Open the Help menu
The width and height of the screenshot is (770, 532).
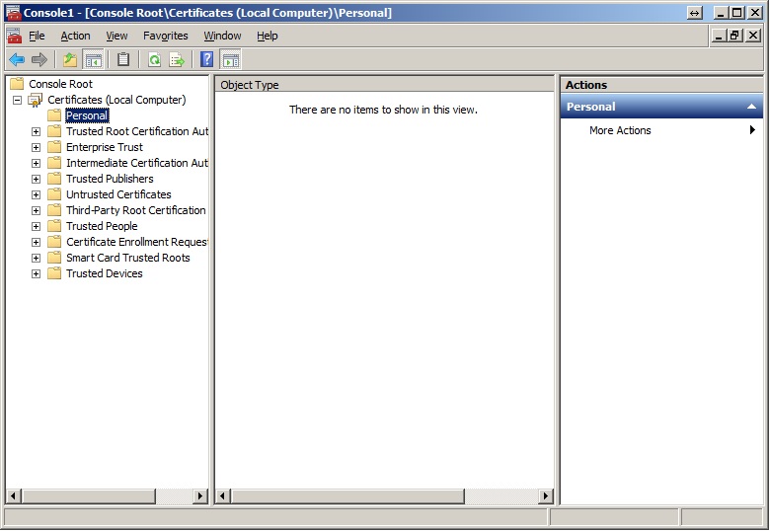click(x=268, y=36)
